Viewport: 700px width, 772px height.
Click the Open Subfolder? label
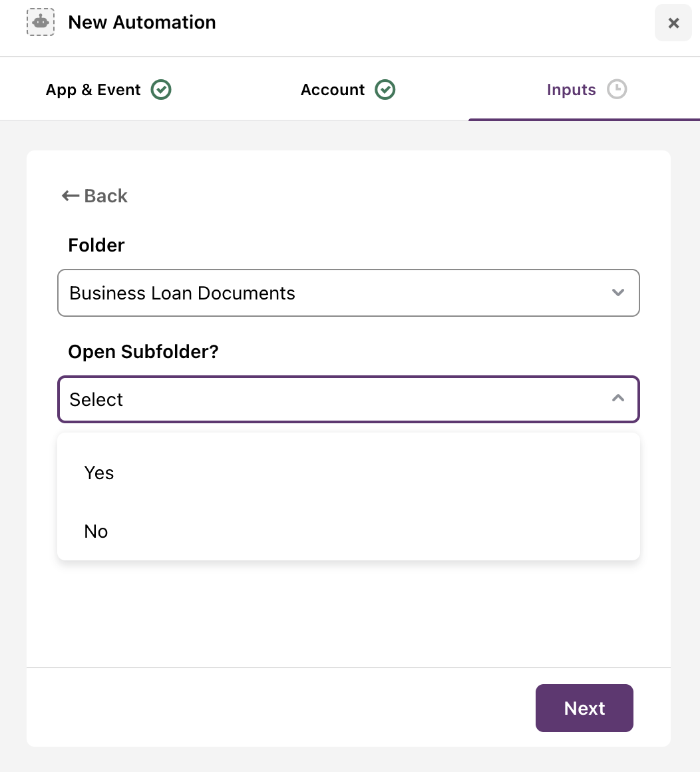[143, 351]
